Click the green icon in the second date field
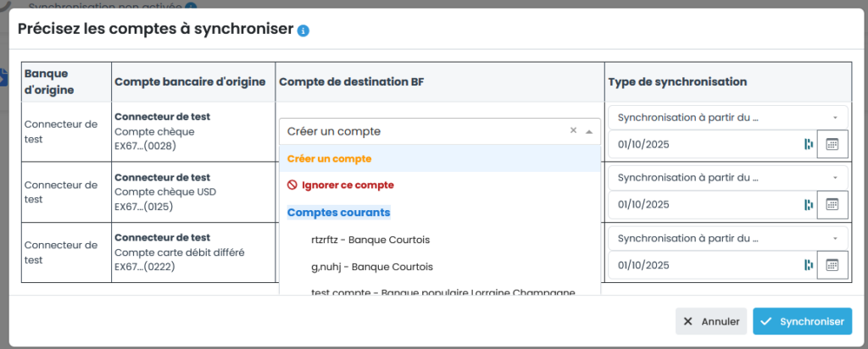 808,204
